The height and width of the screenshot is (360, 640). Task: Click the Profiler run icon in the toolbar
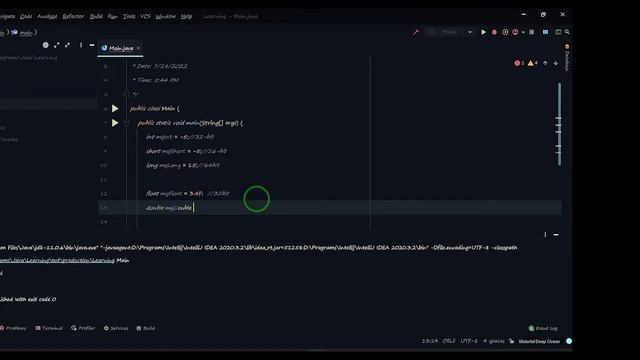click(x=515, y=32)
